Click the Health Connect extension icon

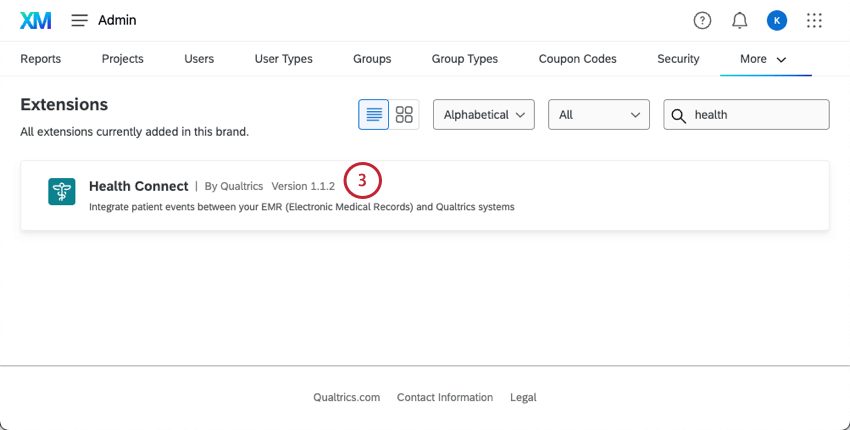62,192
